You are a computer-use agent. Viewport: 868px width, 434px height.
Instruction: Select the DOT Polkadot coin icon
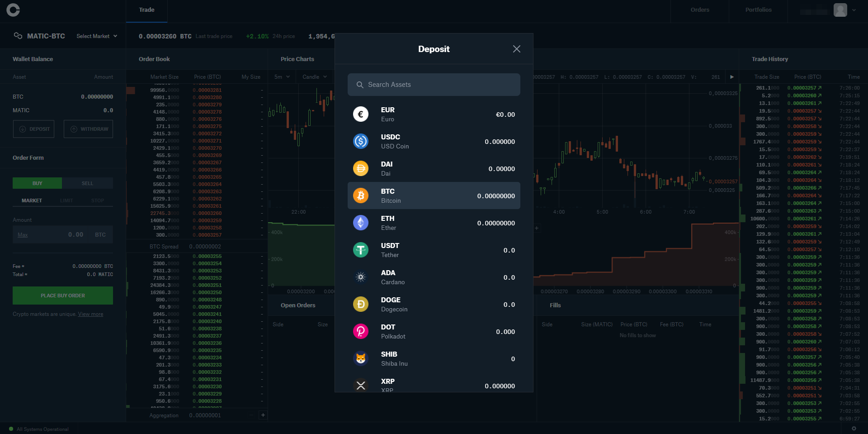(x=361, y=331)
